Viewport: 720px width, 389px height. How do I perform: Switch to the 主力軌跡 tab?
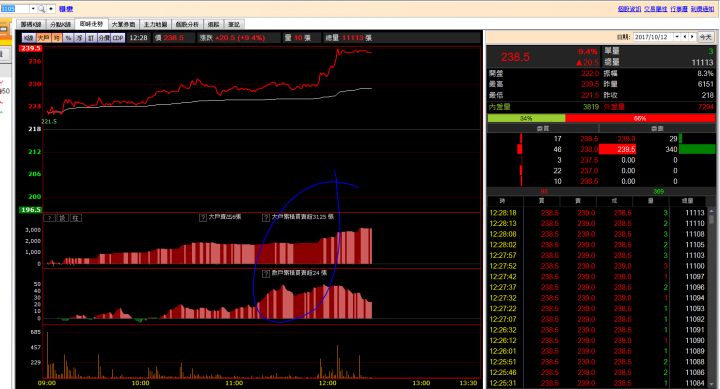pos(155,24)
